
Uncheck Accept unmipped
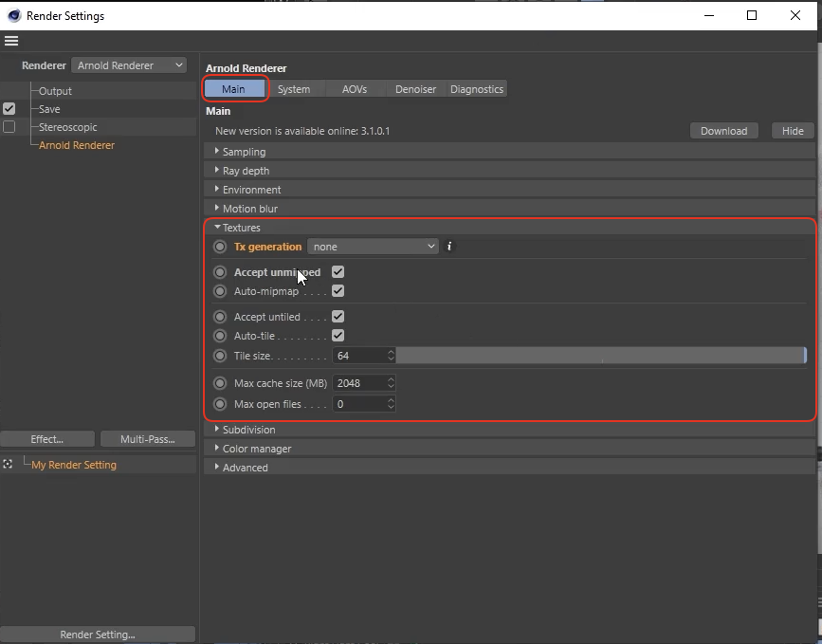pyautogui.click(x=338, y=272)
